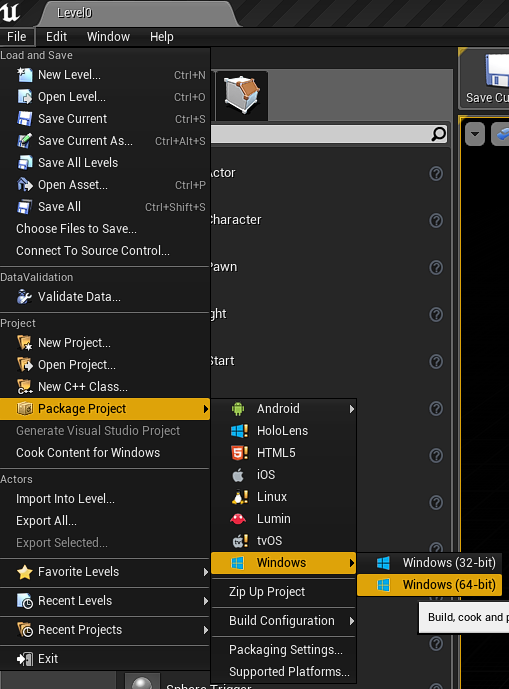Choose Windows (64-bit) packaging option
509x689 pixels.
pos(429,585)
